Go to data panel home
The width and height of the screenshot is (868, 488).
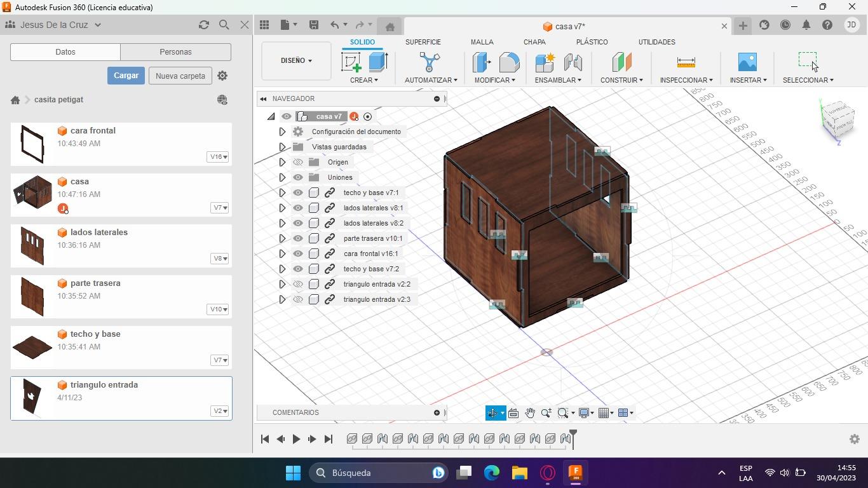pyautogui.click(x=15, y=100)
